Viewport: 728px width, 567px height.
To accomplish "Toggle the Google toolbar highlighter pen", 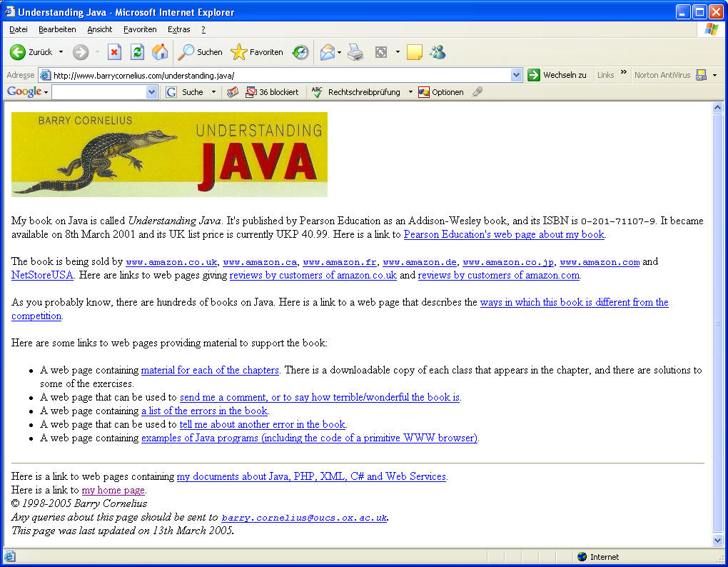I will click(477, 92).
